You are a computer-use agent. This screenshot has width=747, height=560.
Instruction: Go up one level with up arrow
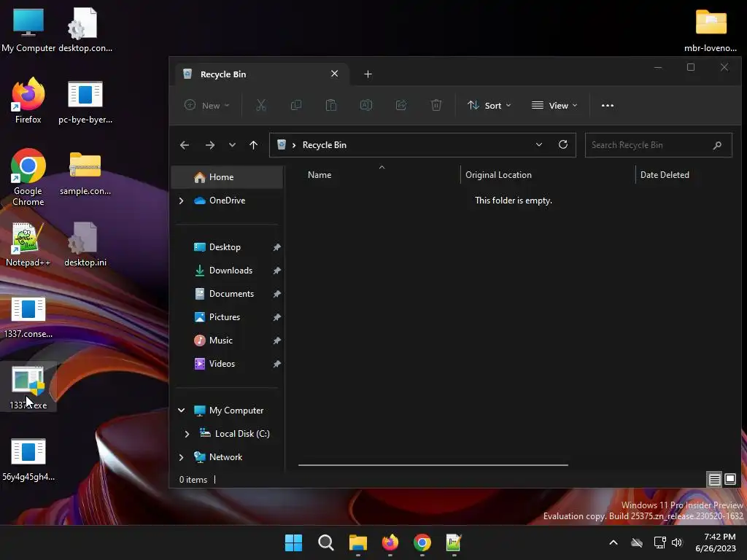point(253,145)
